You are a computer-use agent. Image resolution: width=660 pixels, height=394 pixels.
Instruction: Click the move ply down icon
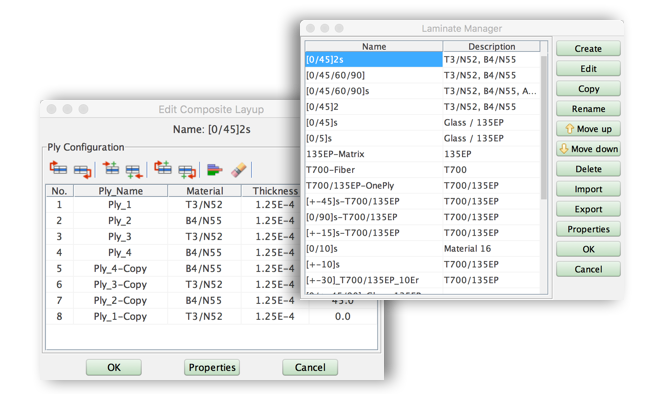tap(82, 170)
